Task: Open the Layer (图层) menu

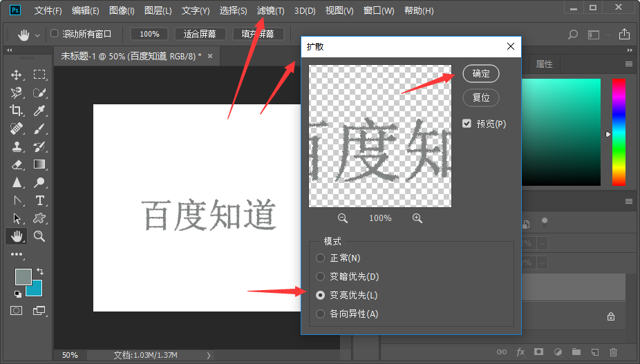Action: [158, 10]
